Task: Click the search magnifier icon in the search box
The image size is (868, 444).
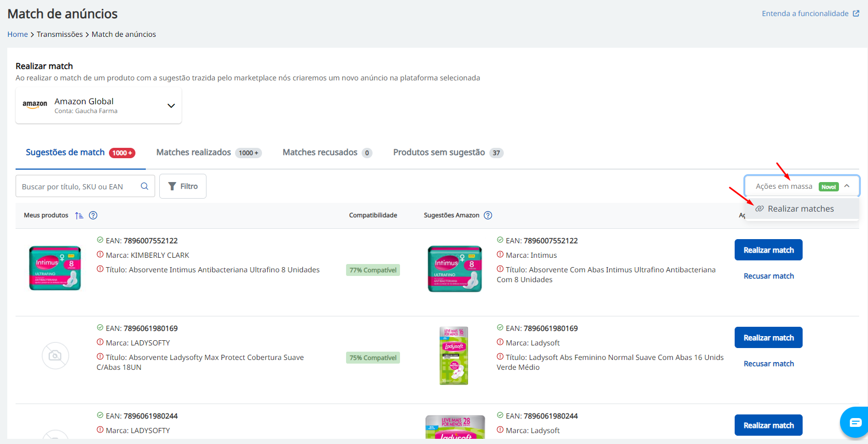Action: point(145,186)
